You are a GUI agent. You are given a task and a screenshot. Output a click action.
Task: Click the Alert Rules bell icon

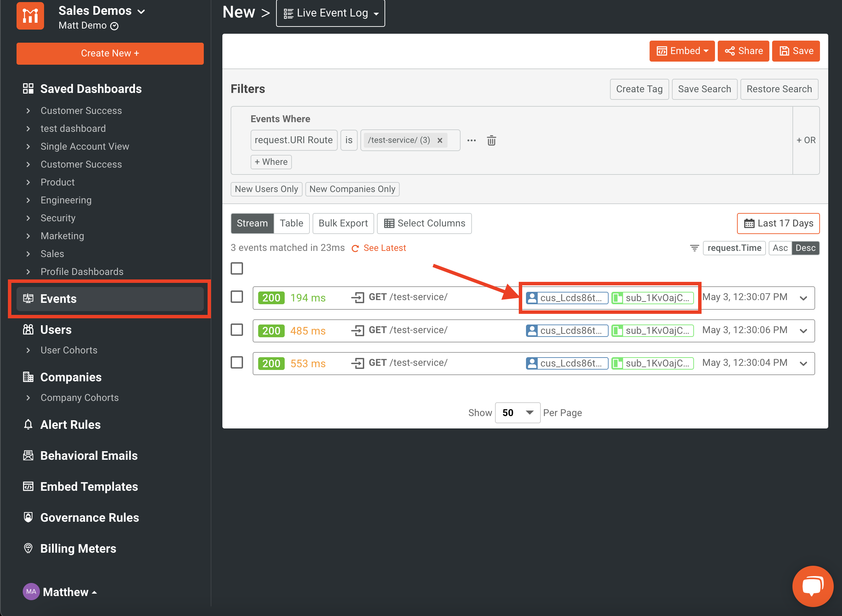28,424
